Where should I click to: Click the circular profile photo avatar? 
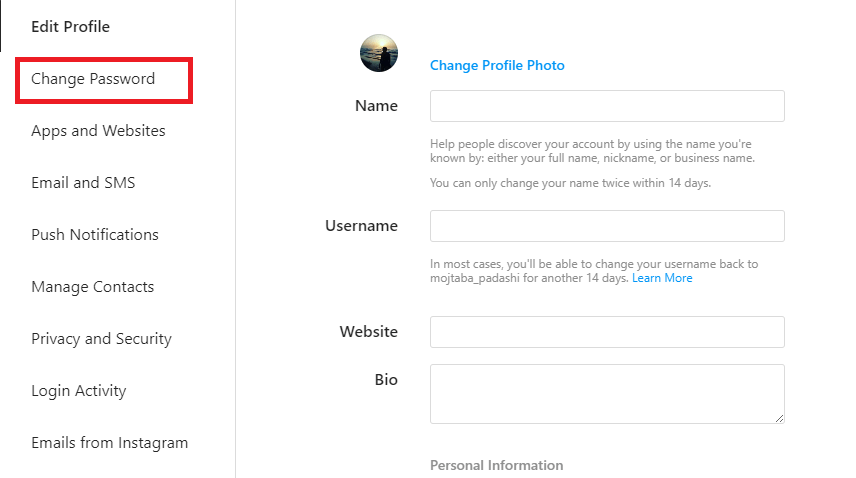point(379,53)
